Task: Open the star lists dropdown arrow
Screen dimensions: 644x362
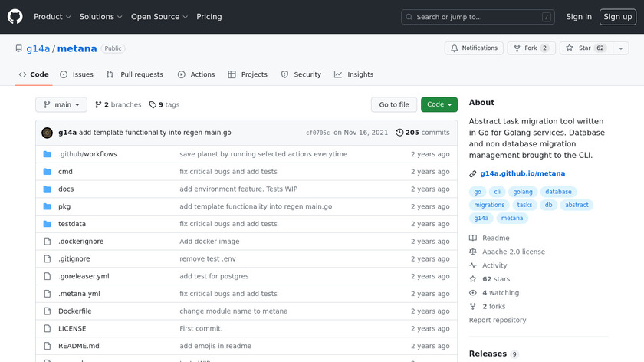Action: (x=620, y=48)
